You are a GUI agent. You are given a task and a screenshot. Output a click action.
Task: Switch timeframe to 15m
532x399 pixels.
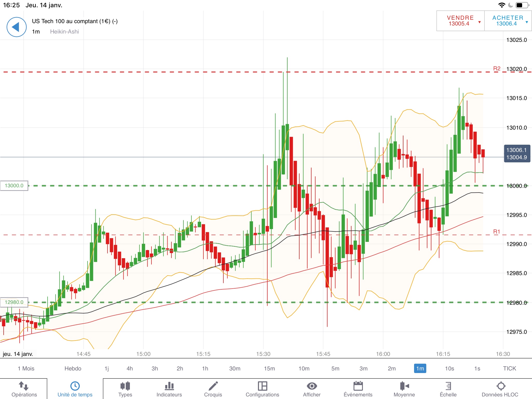point(269,368)
